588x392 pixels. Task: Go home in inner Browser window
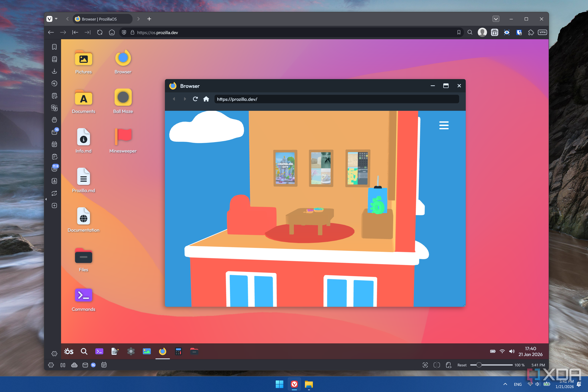[206, 99]
